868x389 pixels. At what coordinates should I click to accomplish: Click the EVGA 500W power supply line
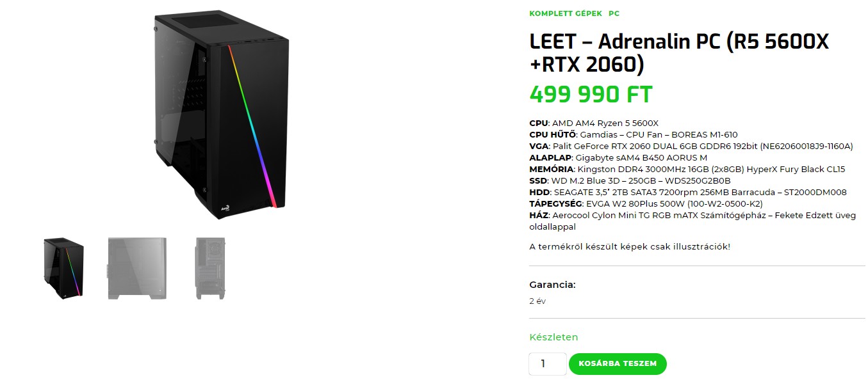click(x=646, y=203)
